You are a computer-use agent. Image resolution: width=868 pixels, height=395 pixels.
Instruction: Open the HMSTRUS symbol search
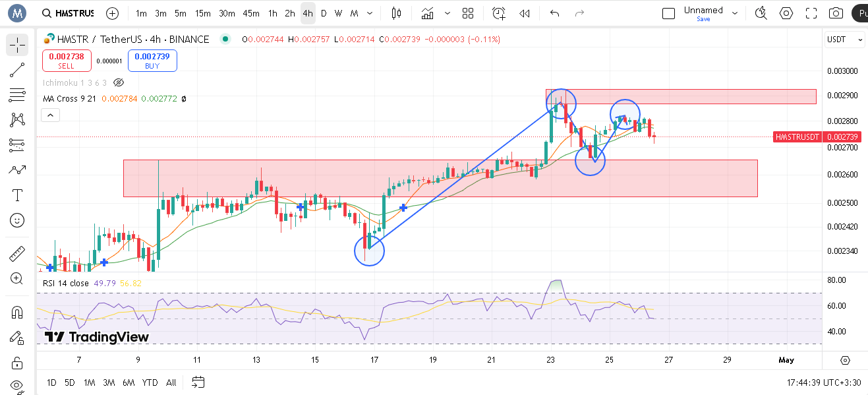[x=67, y=13]
